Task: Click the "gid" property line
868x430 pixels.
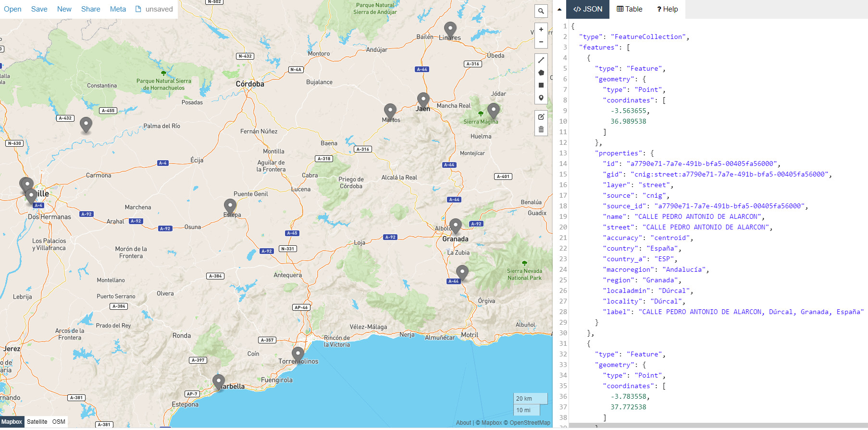Action: click(717, 174)
